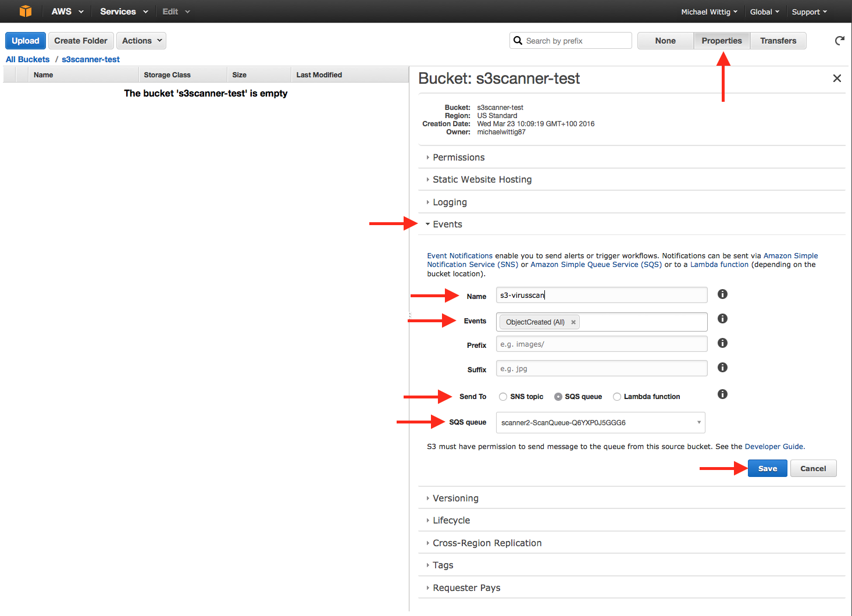Image resolution: width=852 pixels, height=616 pixels.
Task: Click the Search by prefix box
Action: [571, 41]
